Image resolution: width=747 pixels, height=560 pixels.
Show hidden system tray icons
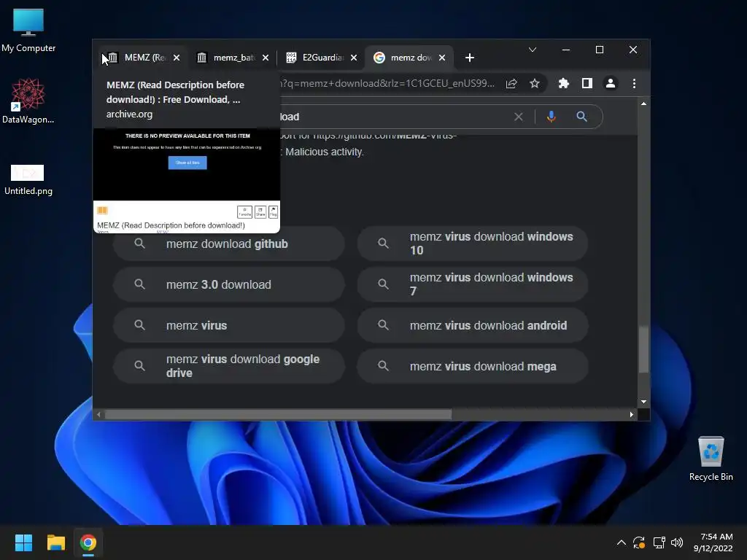point(622,542)
